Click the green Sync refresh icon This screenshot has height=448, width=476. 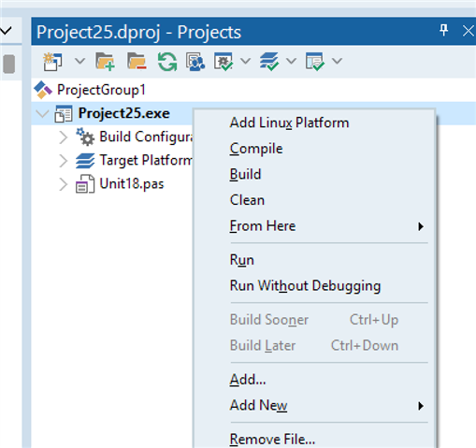tap(167, 62)
